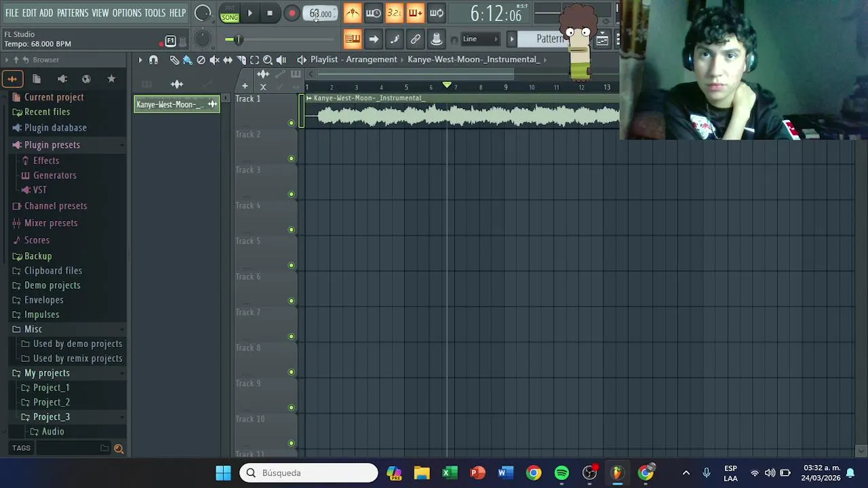
Task: Open Browser plugin database icon
Action: click(x=62, y=79)
